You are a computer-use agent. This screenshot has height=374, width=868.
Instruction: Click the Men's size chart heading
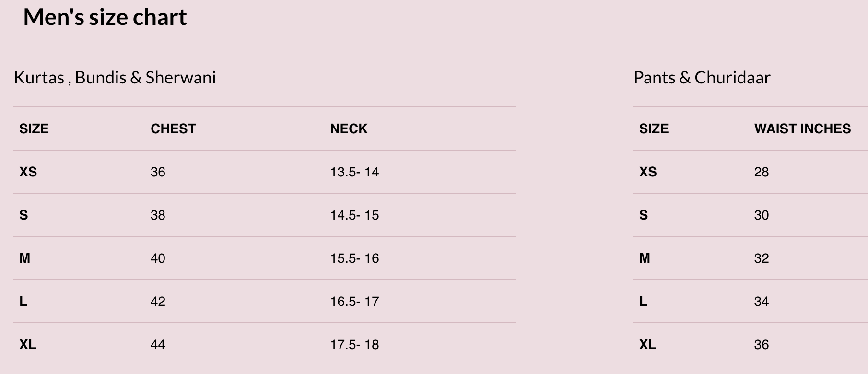pyautogui.click(x=105, y=17)
